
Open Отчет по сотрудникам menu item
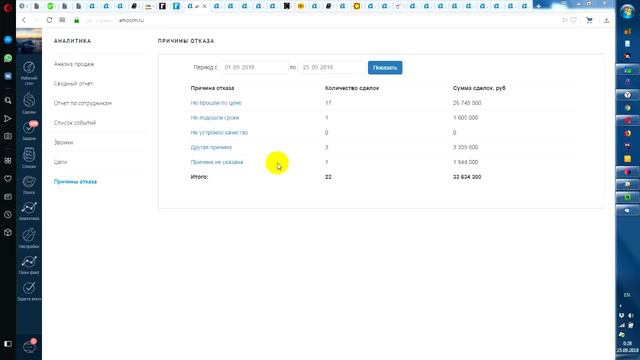[83, 103]
